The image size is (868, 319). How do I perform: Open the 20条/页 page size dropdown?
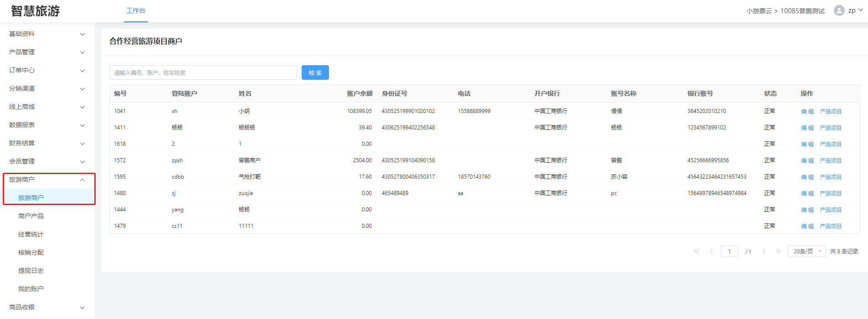pyautogui.click(x=806, y=252)
